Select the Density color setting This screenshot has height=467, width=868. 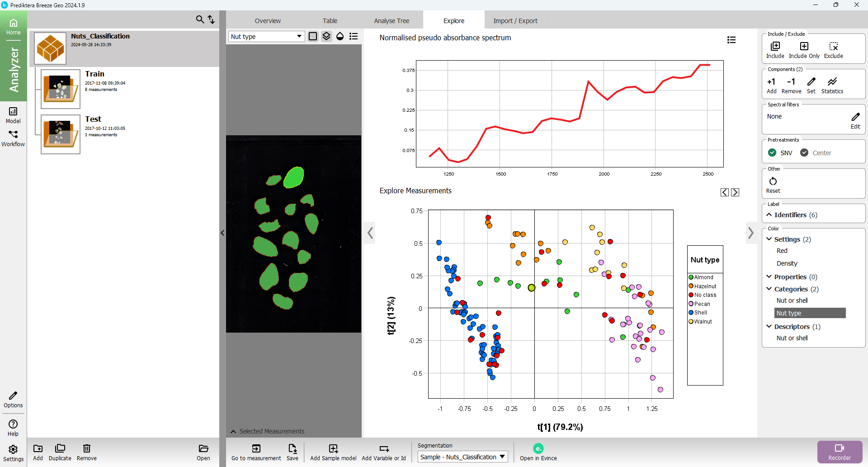pos(787,263)
